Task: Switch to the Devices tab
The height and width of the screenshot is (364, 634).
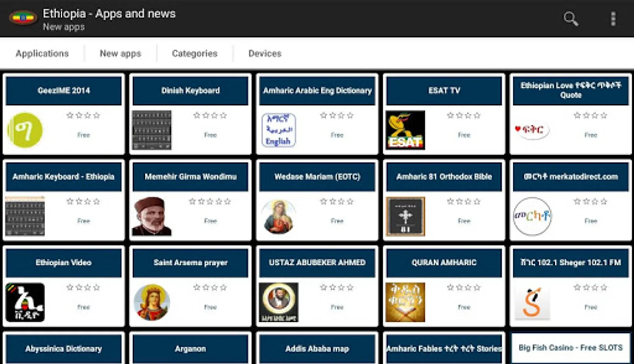Action: [x=265, y=53]
